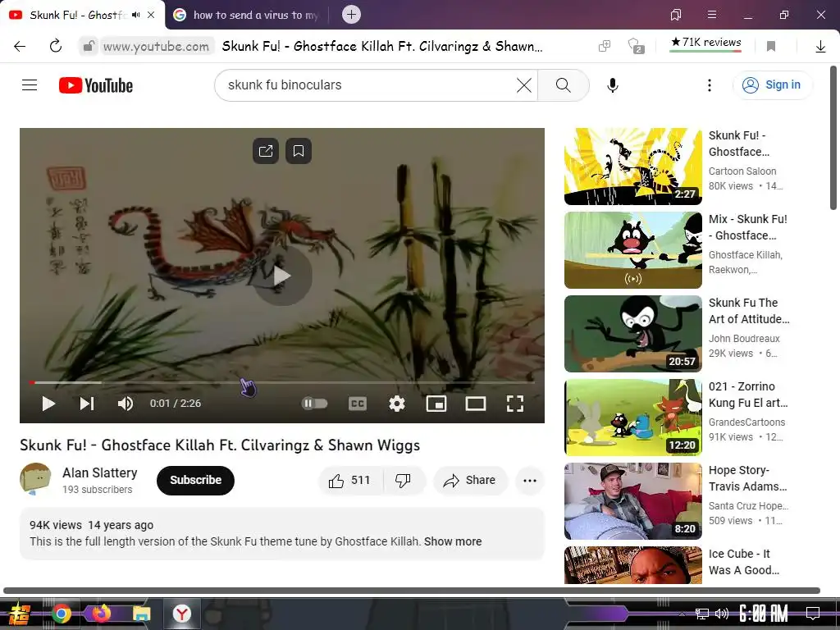Open the browser main menu
Viewport: 840px width, 630px height.
click(x=711, y=15)
